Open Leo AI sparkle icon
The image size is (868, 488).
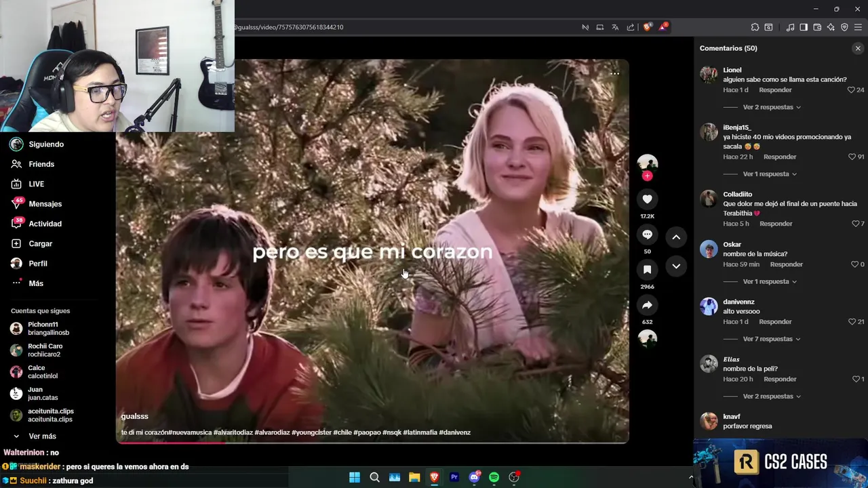[831, 27]
